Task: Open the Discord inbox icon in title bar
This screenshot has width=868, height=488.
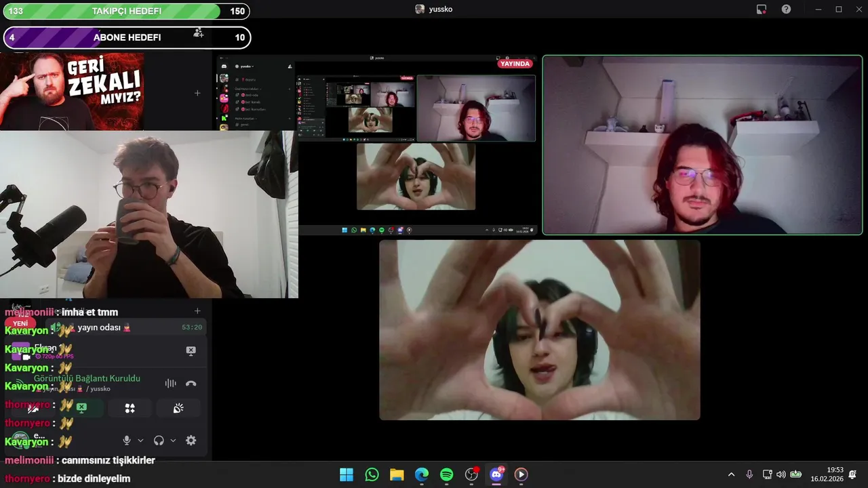Action: coord(762,9)
